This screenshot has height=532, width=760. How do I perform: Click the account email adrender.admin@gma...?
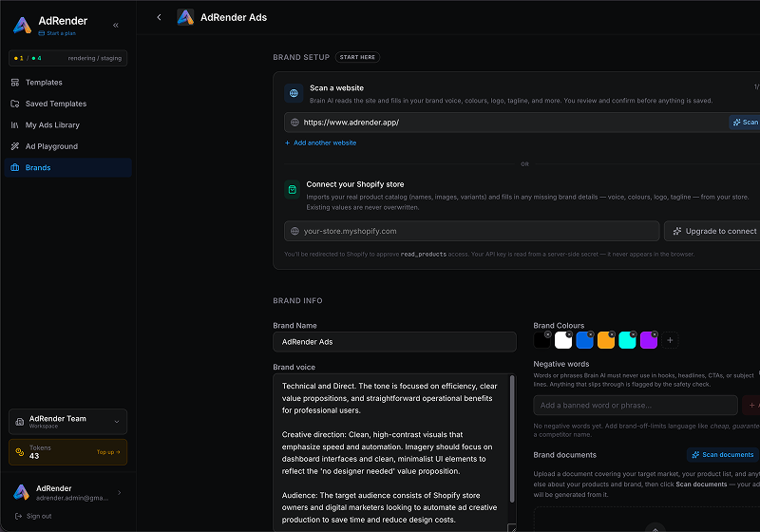[x=72, y=498]
